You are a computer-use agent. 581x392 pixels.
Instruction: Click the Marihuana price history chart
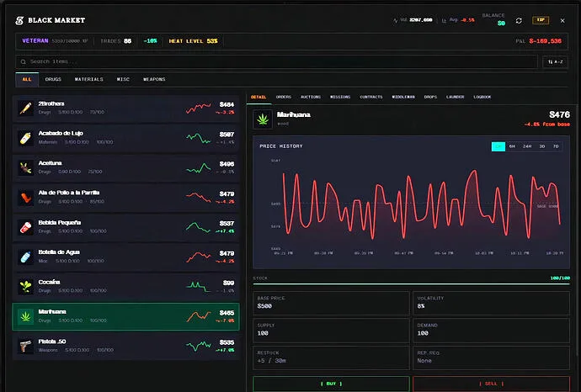click(x=411, y=202)
